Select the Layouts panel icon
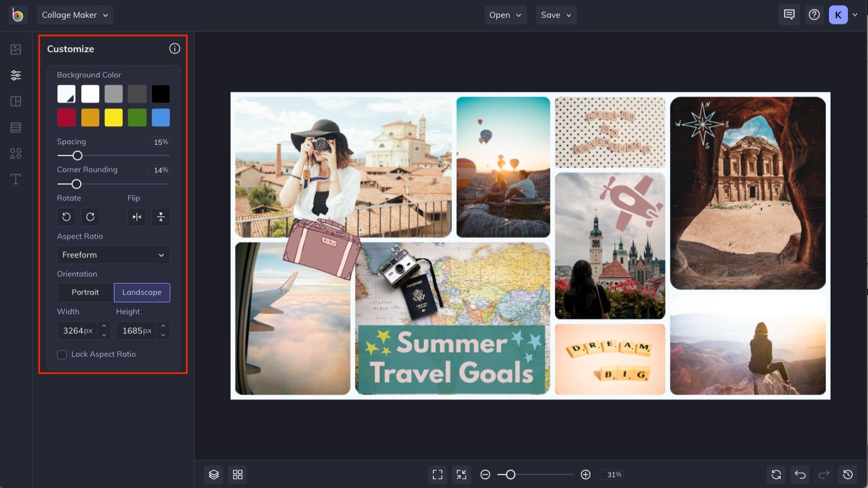The image size is (868, 488). [x=16, y=101]
